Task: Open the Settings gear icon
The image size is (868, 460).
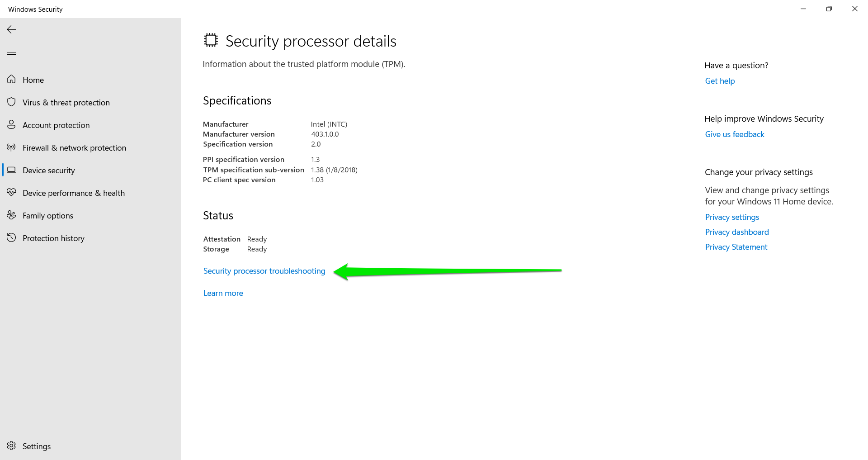Action: (x=12, y=446)
